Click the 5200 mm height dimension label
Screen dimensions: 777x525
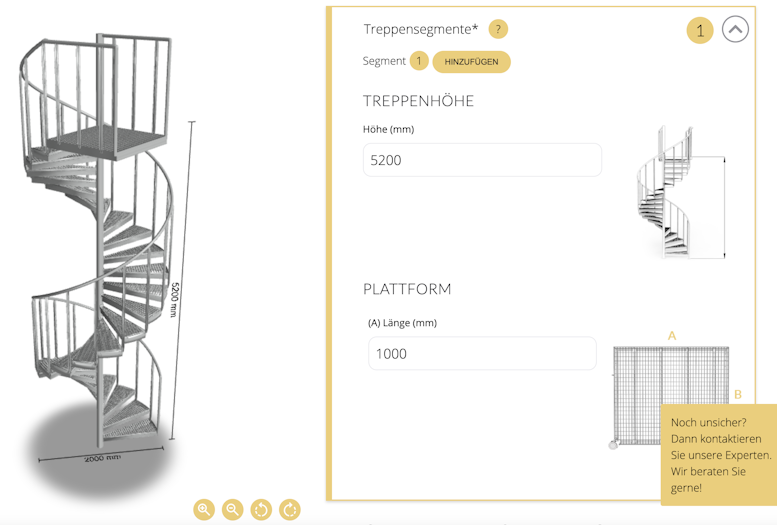pyautogui.click(x=174, y=300)
